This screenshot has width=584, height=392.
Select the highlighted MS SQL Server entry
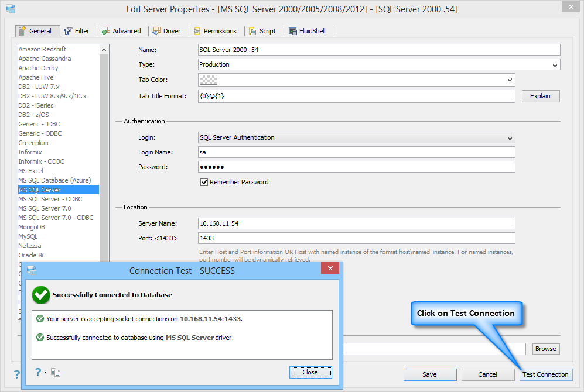[59, 190]
